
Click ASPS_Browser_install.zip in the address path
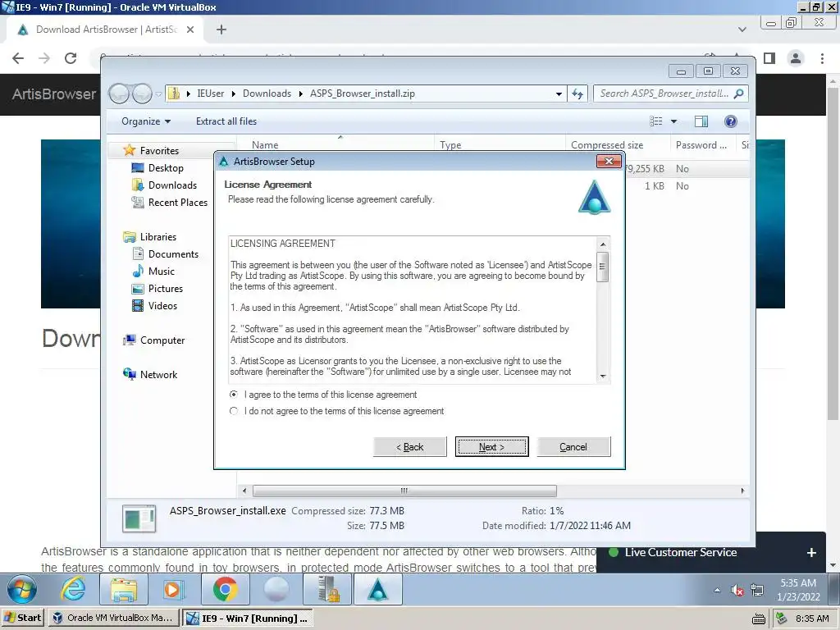click(x=362, y=94)
